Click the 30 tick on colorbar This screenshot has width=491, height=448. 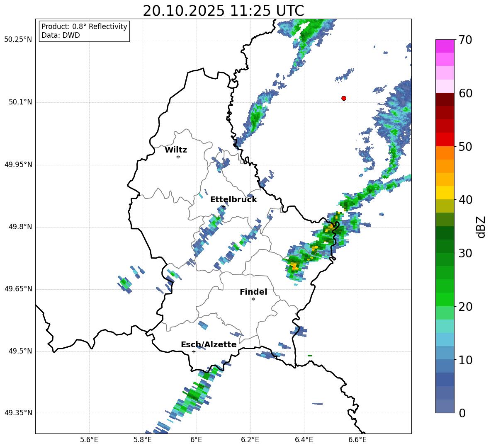465,253
